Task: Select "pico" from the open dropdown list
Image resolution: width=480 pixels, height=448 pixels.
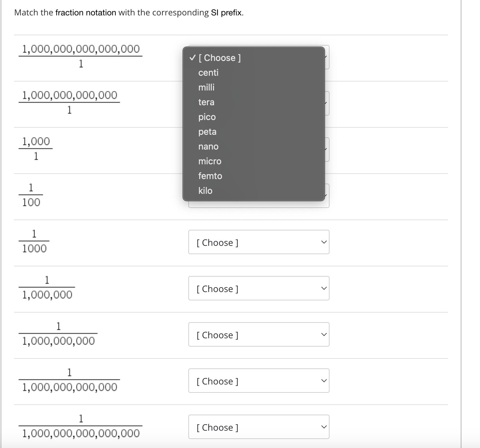Action: [207, 117]
